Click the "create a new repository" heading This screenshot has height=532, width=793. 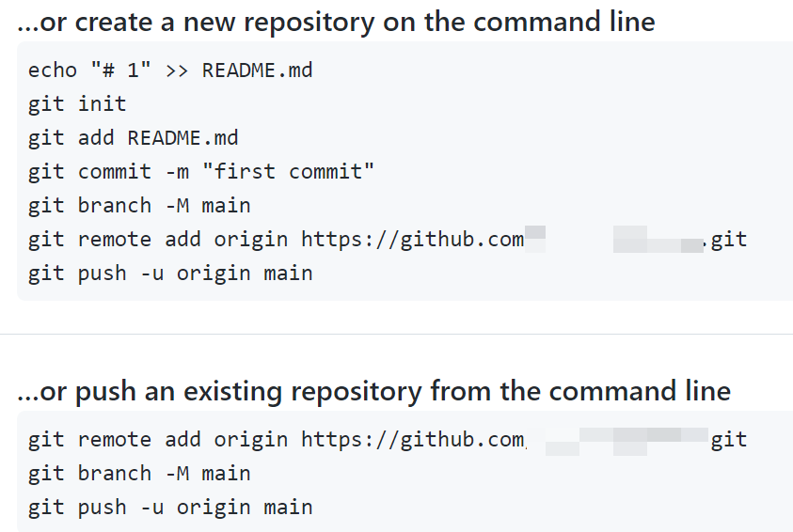point(336,23)
